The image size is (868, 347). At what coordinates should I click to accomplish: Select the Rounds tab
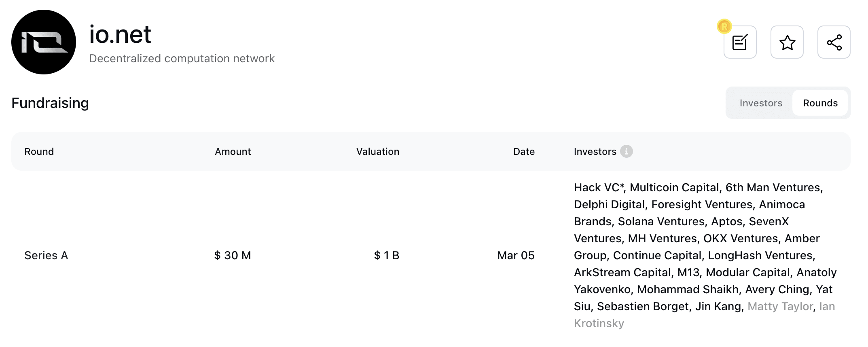820,103
